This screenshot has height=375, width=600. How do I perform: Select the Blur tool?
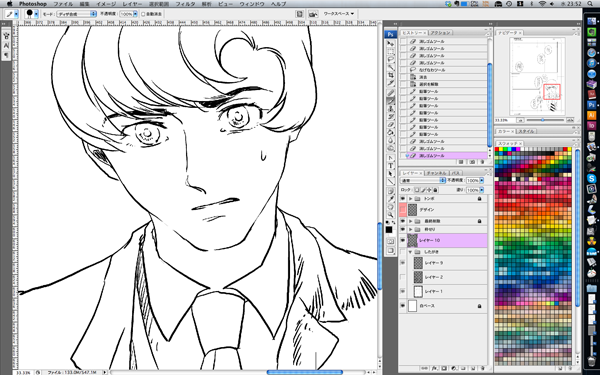(x=390, y=140)
